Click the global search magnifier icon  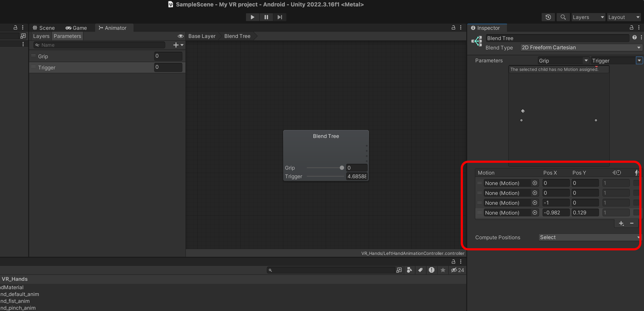(x=563, y=17)
